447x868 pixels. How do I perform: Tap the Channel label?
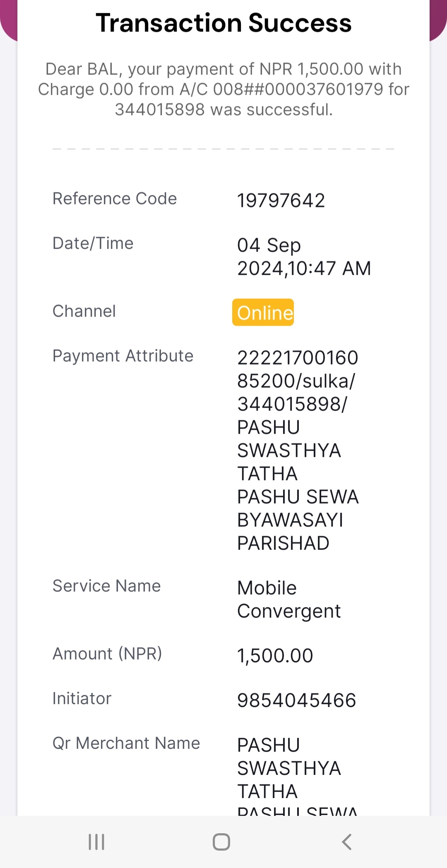tap(84, 311)
